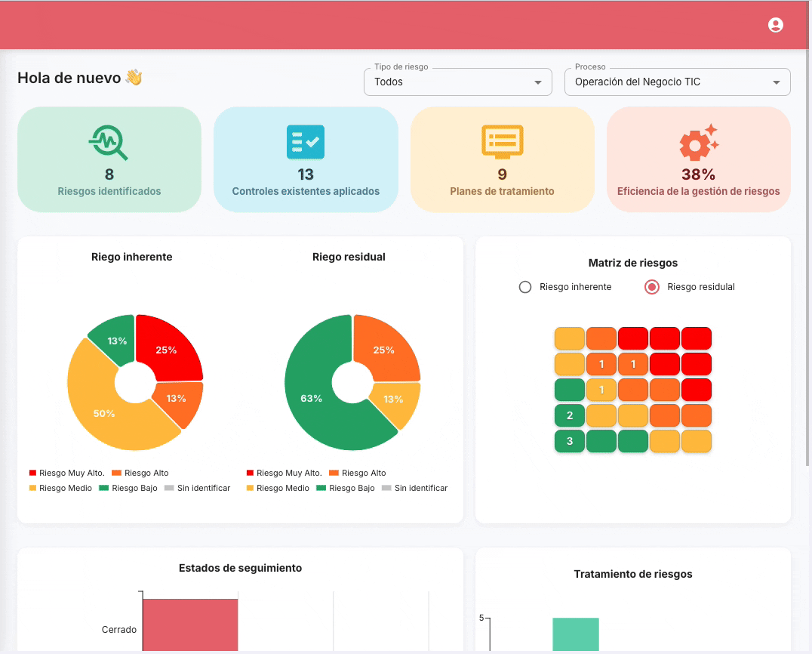Click the user profile icon in the header
This screenshot has height=654, width=812.
[776, 24]
